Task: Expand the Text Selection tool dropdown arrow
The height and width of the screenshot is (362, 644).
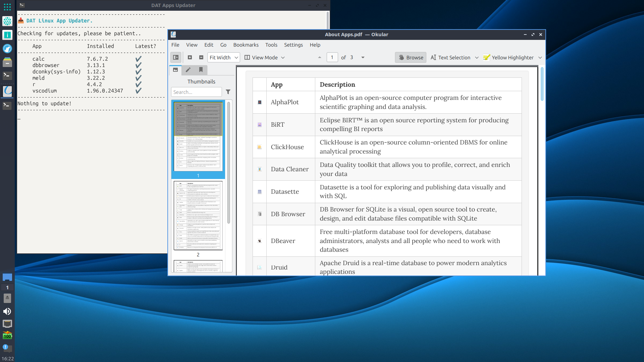Action: (x=477, y=57)
